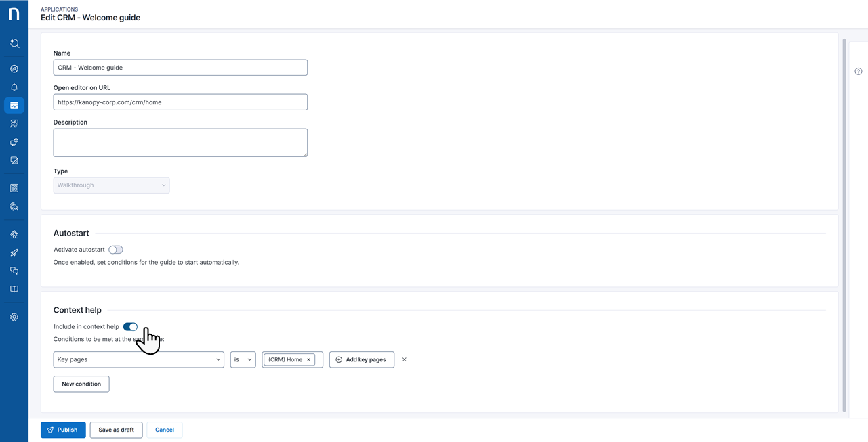
Task: Expand the 'is' operator dropdown
Action: coord(243,359)
